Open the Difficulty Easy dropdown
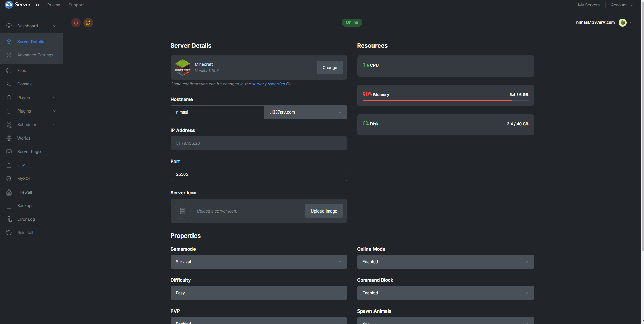Screen dimensions: 644x324 coord(259,293)
